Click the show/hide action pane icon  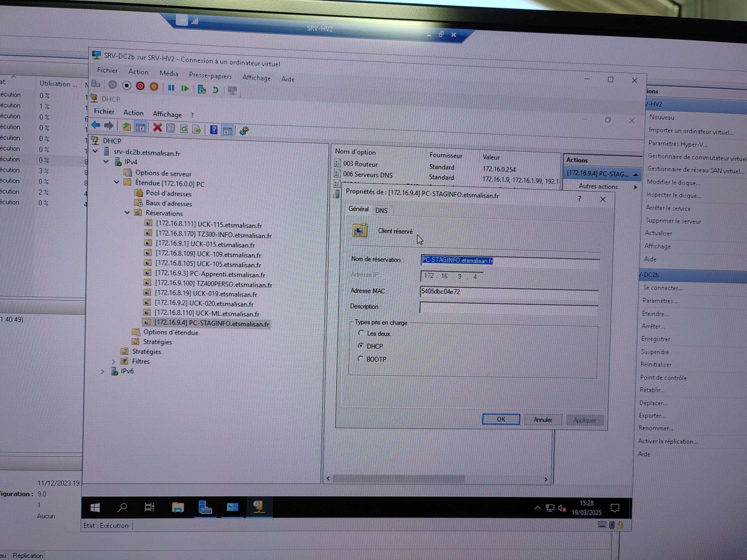(227, 131)
